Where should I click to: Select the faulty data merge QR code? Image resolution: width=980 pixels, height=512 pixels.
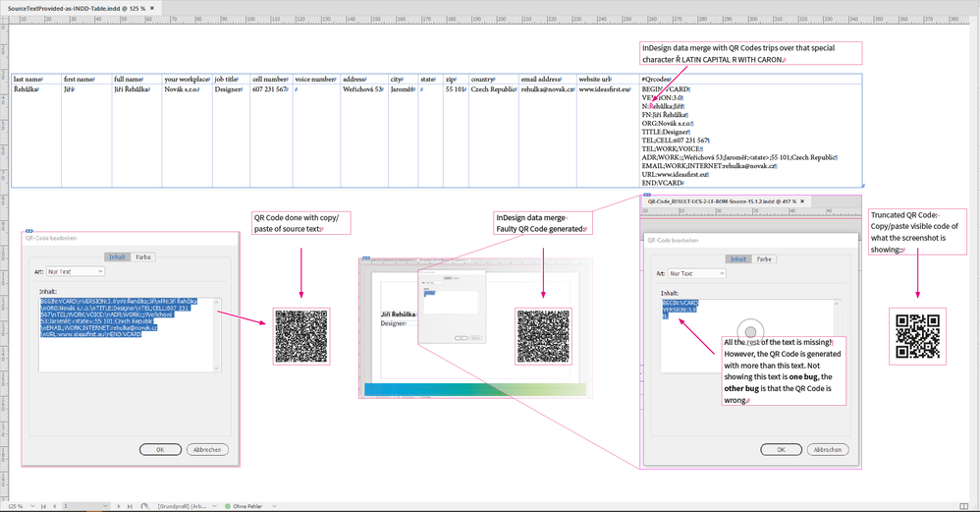(543, 336)
